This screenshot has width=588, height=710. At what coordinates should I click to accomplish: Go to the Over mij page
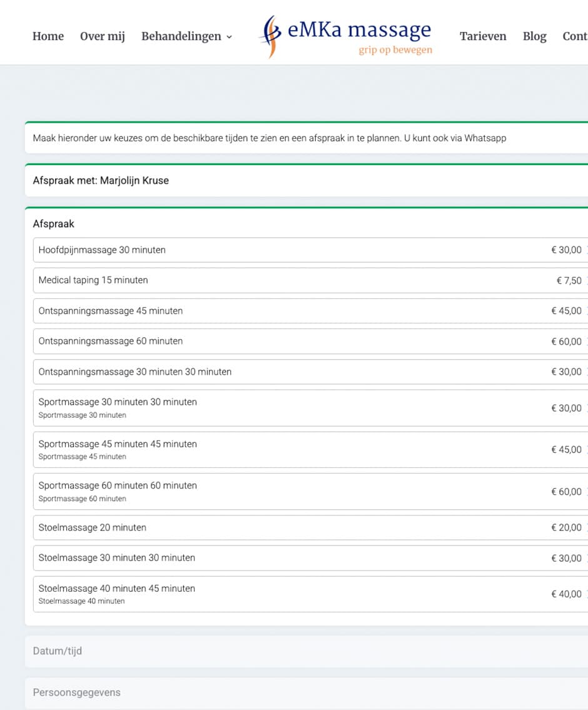click(103, 36)
